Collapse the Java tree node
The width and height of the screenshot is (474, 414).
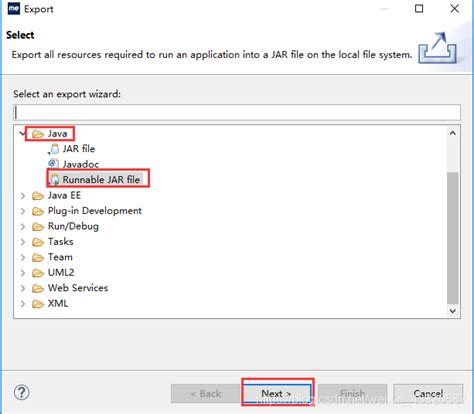coord(22,134)
